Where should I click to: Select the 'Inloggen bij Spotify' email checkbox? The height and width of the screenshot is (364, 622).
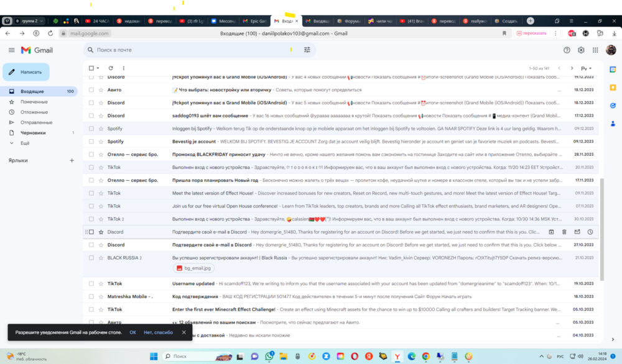click(91, 129)
